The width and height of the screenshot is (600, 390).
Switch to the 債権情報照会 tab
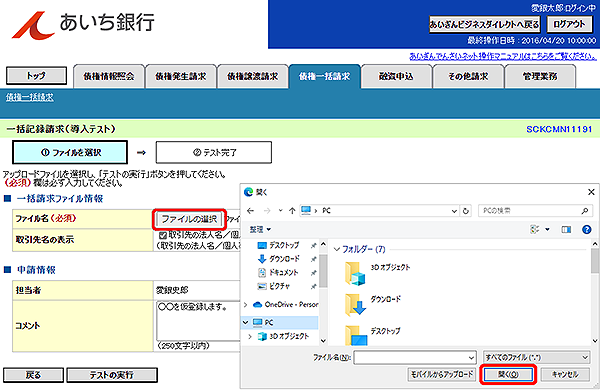[x=109, y=77]
